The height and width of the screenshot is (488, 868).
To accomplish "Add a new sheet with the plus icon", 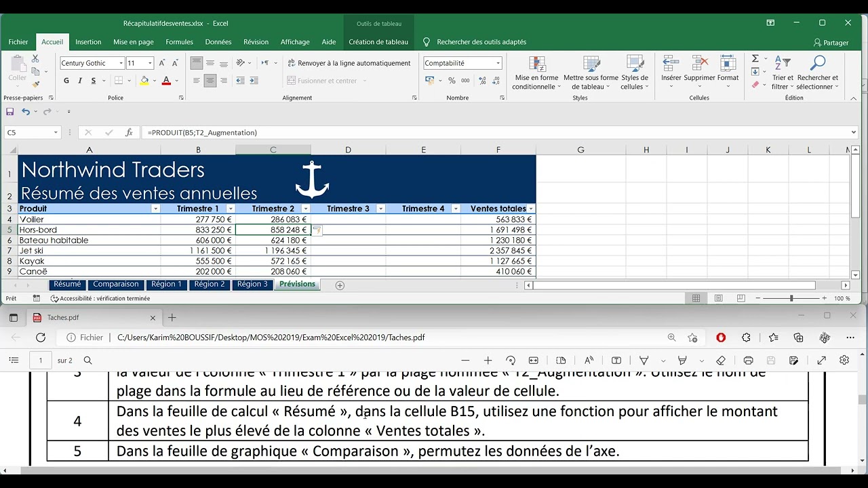I will tap(340, 285).
